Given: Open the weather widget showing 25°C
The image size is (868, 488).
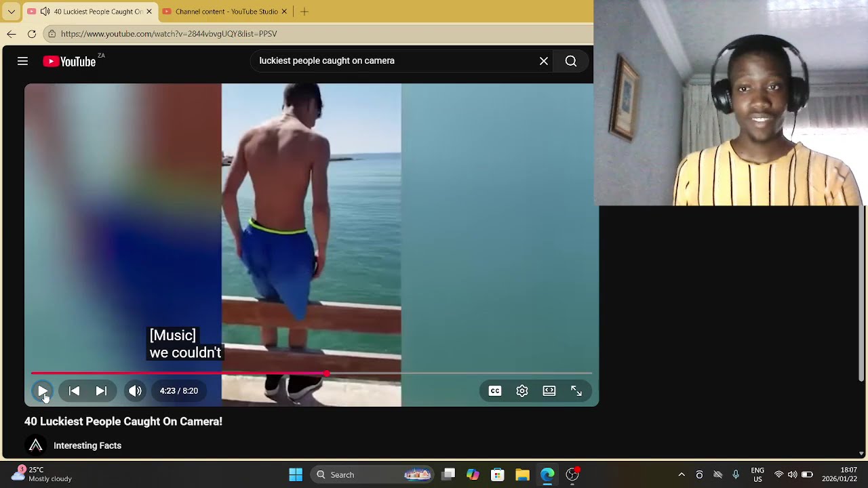Looking at the screenshot, I should (x=42, y=474).
